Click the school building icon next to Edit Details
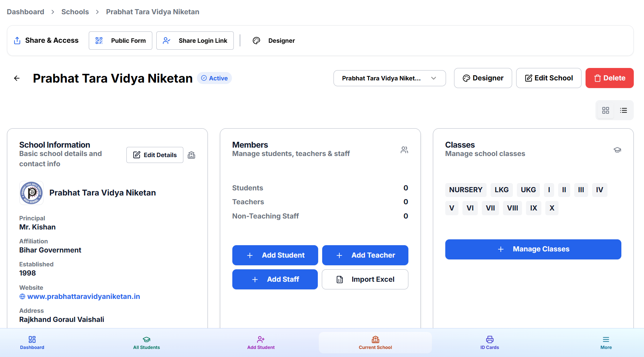The image size is (644, 357). 191,155
